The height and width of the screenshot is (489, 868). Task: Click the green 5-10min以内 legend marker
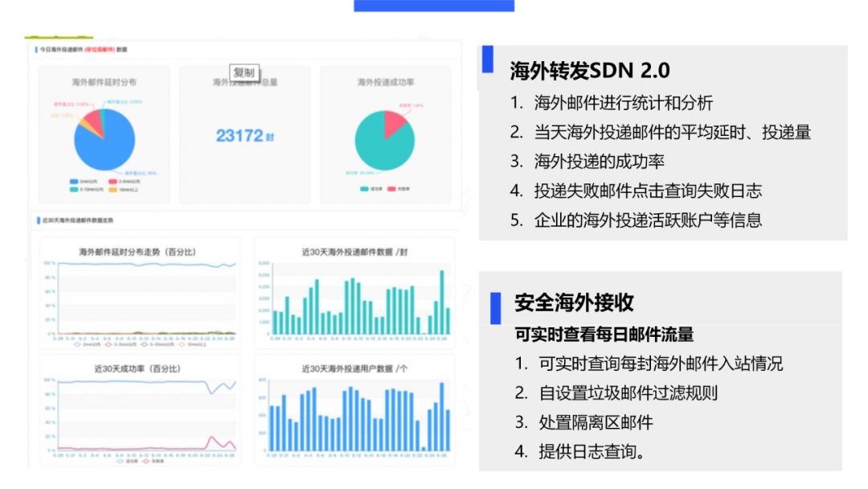[x=73, y=187]
